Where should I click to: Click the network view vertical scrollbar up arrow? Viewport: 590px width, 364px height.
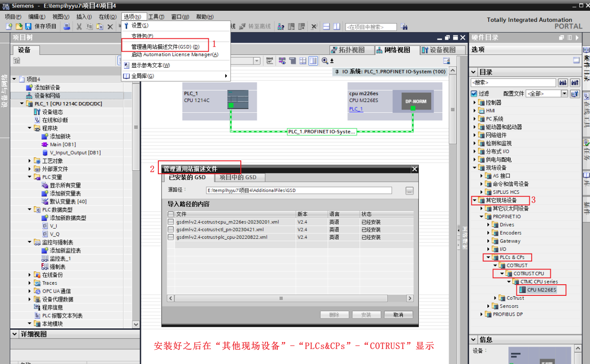(x=453, y=71)
